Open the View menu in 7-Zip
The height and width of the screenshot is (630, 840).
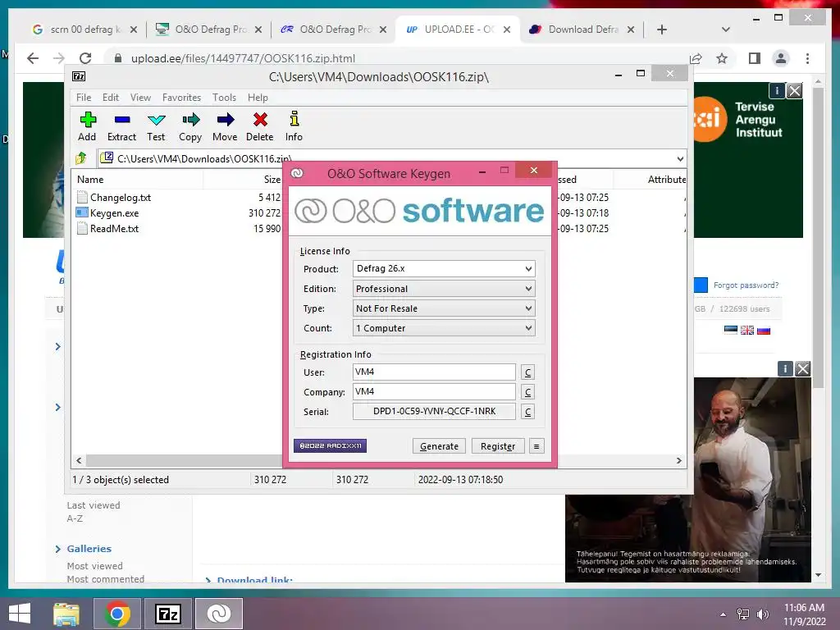140,98
